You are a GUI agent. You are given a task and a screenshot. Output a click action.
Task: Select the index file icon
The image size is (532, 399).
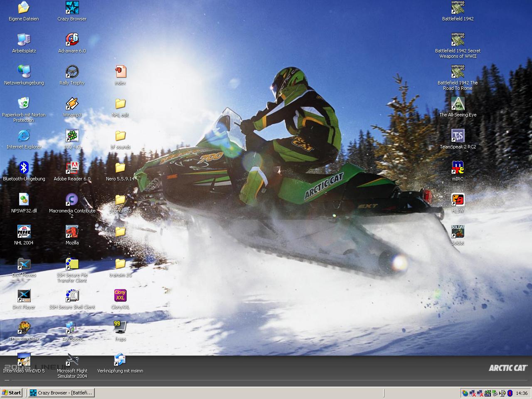click(x=121, y=71)
